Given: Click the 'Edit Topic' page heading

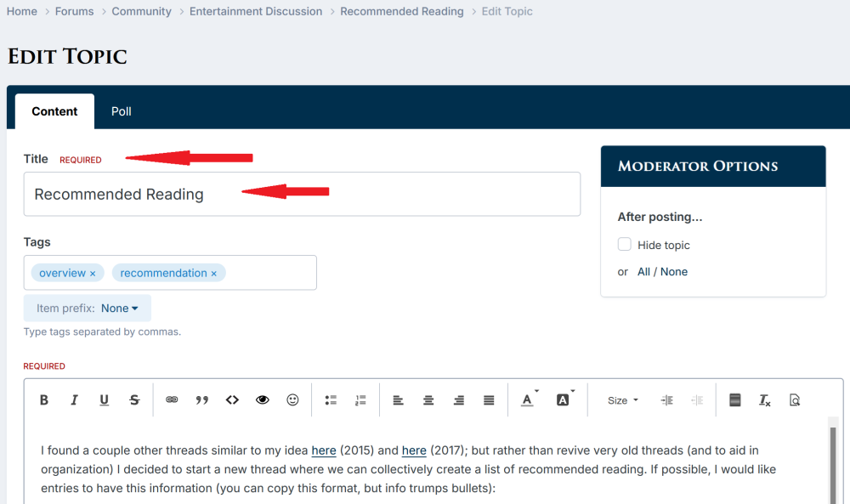Looking at the screenshot, I should coord(67,56).
